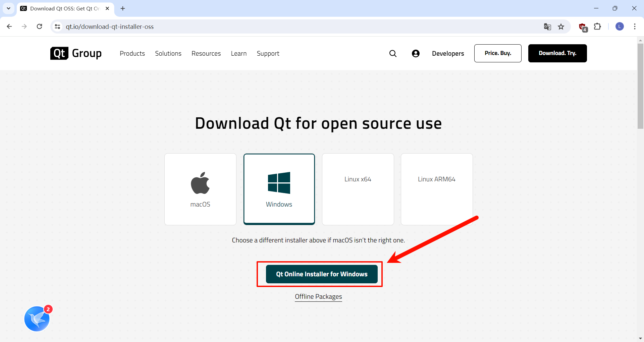Open the browser extensions puzzle icon
644x342 pixels.
[x=597, y=26]
